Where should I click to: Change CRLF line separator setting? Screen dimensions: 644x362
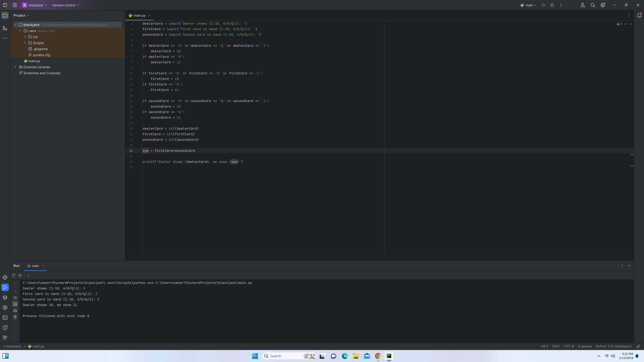click(x=556, y=346)
